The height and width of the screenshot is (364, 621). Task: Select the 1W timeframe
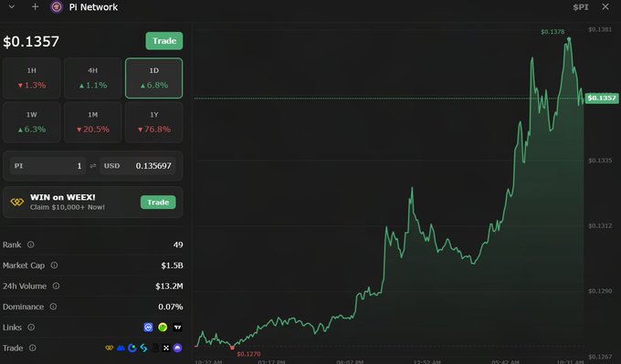[32, 122]
